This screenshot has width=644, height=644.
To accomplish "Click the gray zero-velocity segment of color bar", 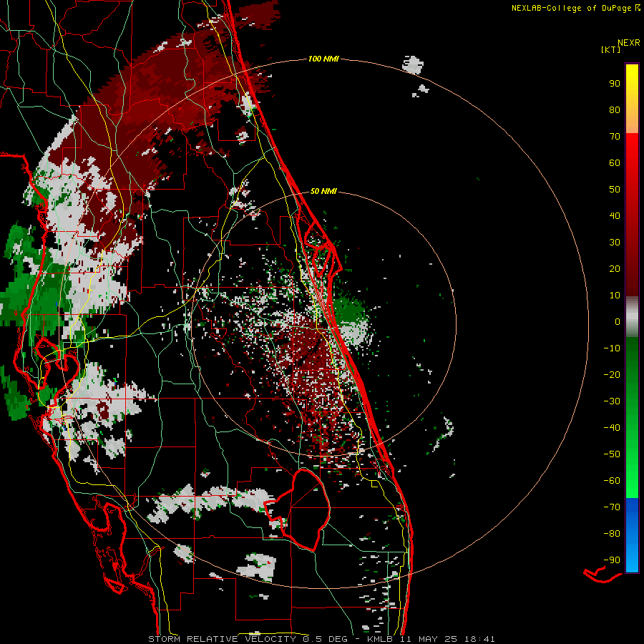I will [x=632, y=317].
